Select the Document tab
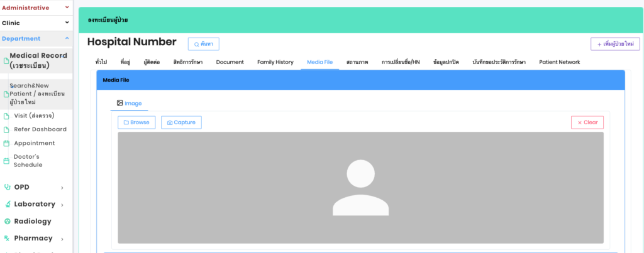 (x=230, y=62)
